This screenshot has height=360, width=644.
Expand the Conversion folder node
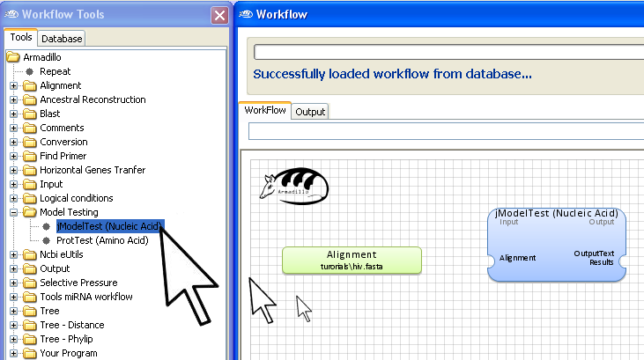pos(13,142)
